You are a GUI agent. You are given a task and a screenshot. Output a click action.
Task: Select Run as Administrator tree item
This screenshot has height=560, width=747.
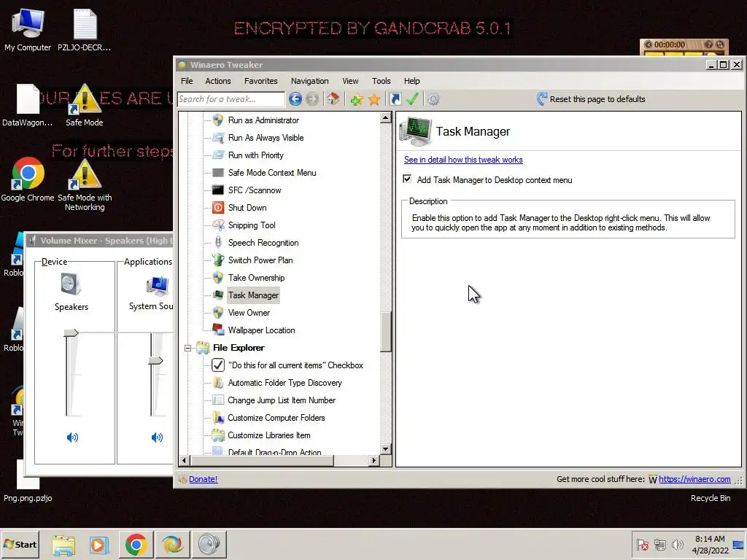(263, 120)
